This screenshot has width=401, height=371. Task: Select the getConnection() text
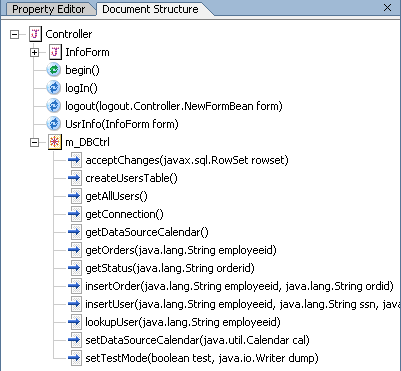pyautogui.click(x=125, y=214)
